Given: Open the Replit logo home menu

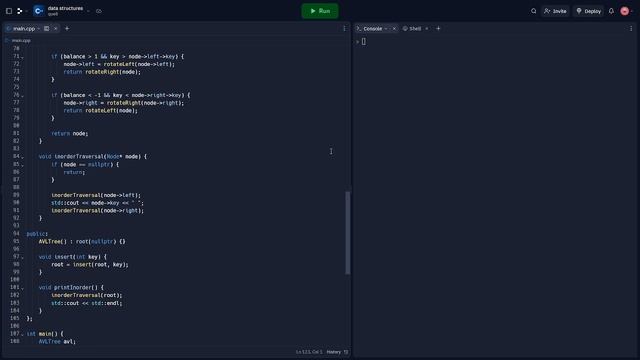Looking at the screenshot, I should click(x=19, y=11).
